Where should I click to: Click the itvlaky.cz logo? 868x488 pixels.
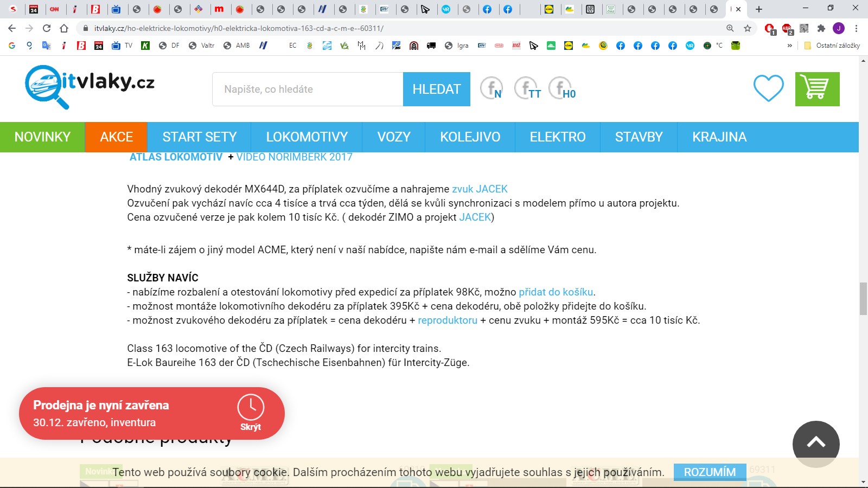point(90,87)
